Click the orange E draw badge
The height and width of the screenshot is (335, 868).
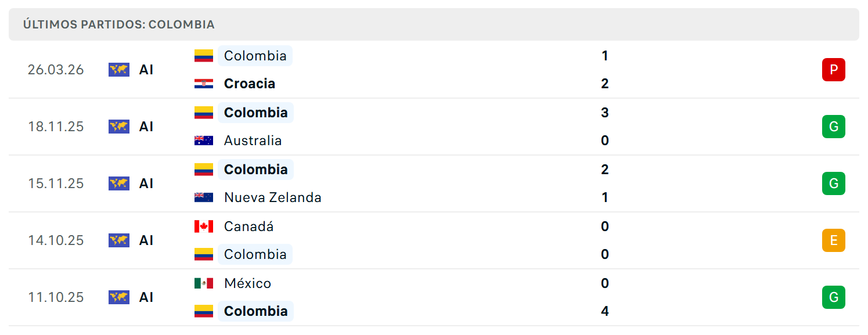click(x=834, y=240)
